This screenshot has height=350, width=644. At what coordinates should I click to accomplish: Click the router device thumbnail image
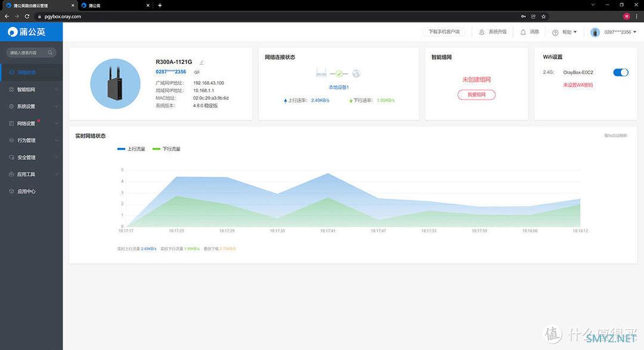point(116,83)
